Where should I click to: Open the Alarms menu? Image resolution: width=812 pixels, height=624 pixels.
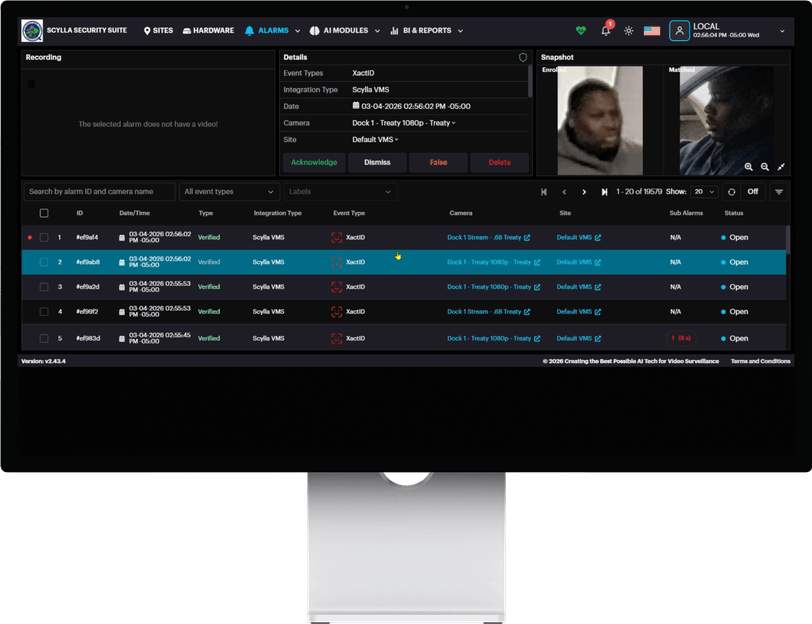(x=267, y=31)
